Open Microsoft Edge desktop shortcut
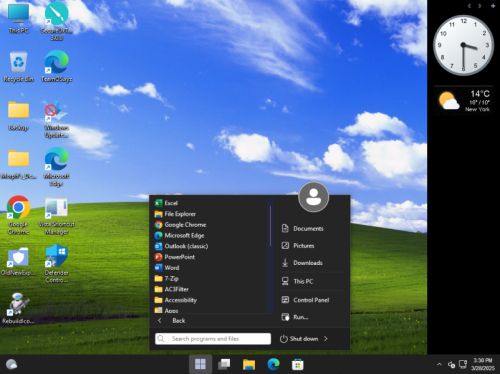Screen dimensions: 500x374 tap(57, 167)
